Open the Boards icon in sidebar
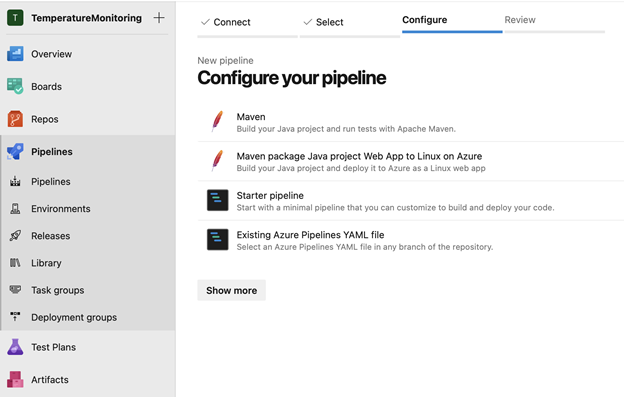Image resolution: width=624 pixels, height=397 pixels. [15, 86]
